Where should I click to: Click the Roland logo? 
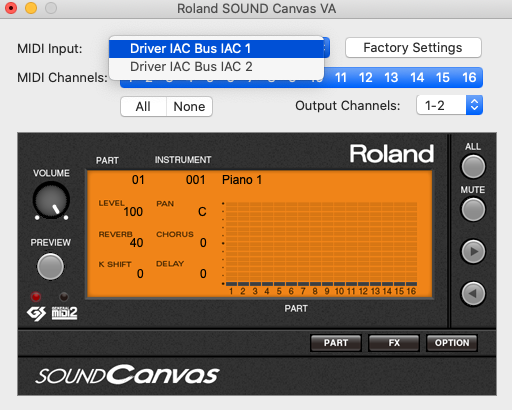(392, 154)
